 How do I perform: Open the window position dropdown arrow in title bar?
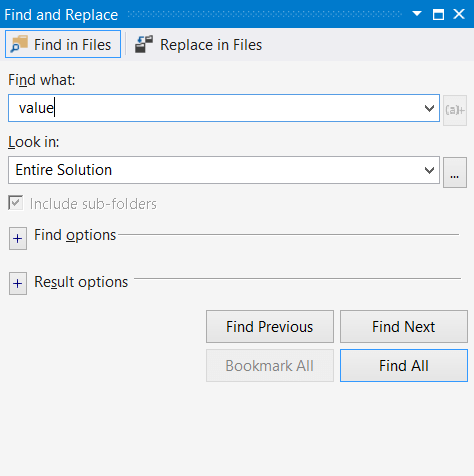coord(417,14)
